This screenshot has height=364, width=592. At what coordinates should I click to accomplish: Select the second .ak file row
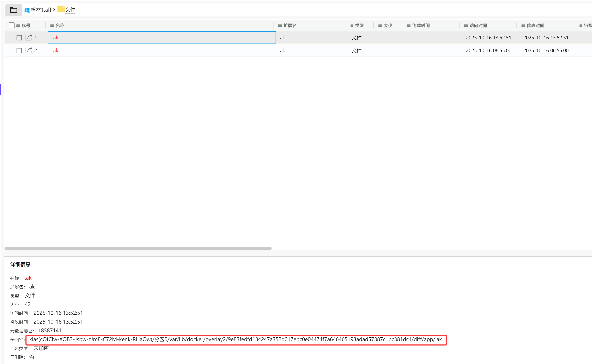(x=55, y=51)
